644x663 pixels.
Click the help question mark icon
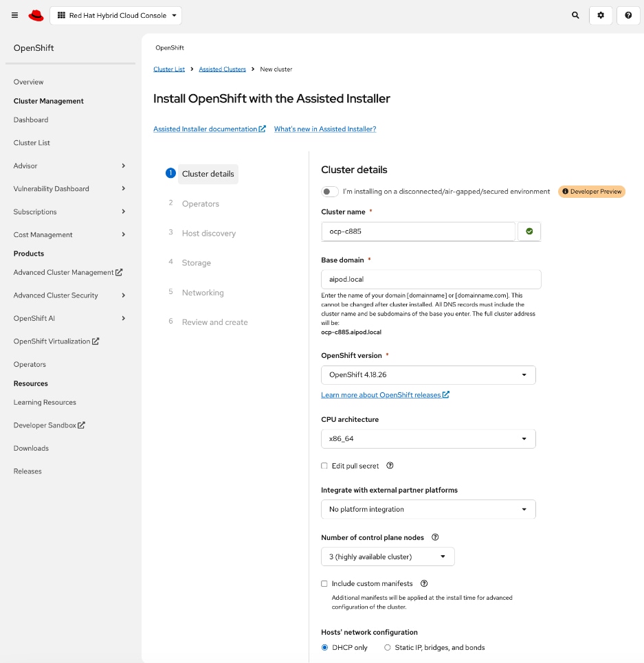(x=628, y=15)
